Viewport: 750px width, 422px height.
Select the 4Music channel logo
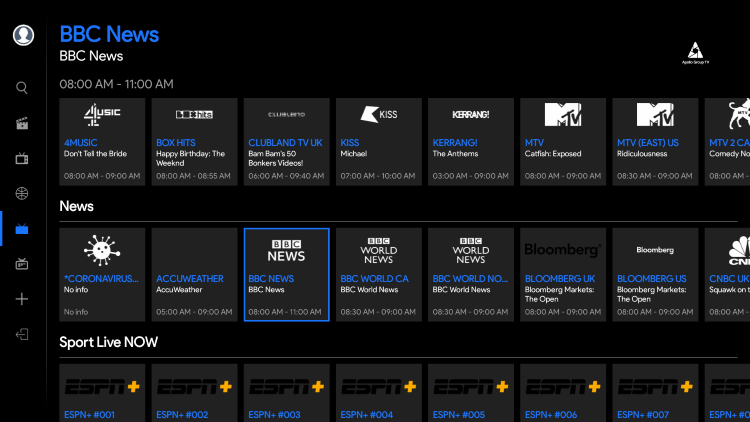coord(102,114)
